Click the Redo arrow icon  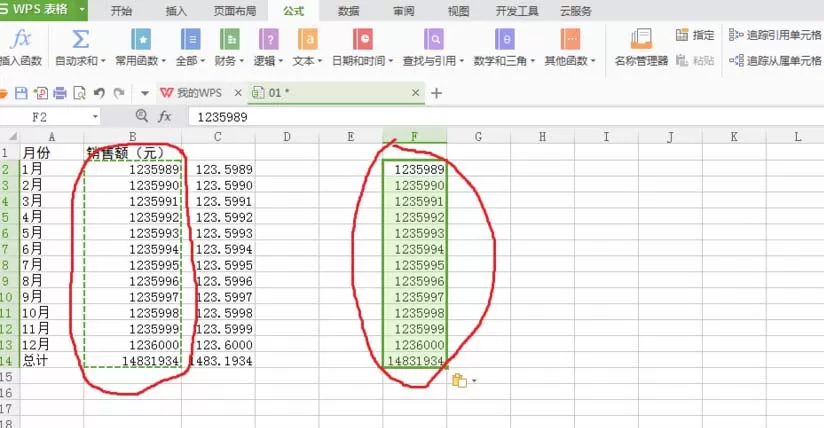pos(119,93)
